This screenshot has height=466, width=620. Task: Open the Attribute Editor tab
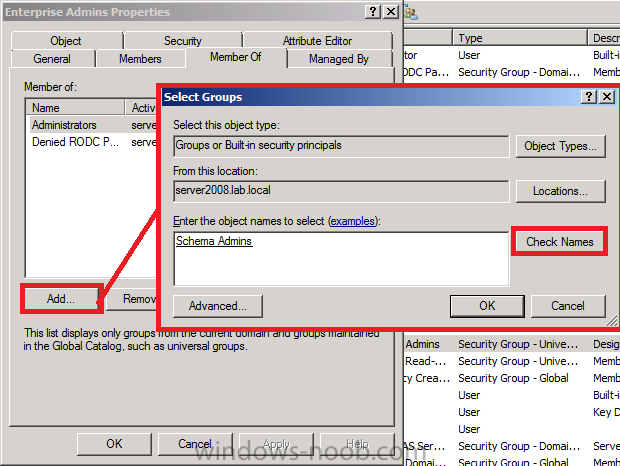pos(318,40)
